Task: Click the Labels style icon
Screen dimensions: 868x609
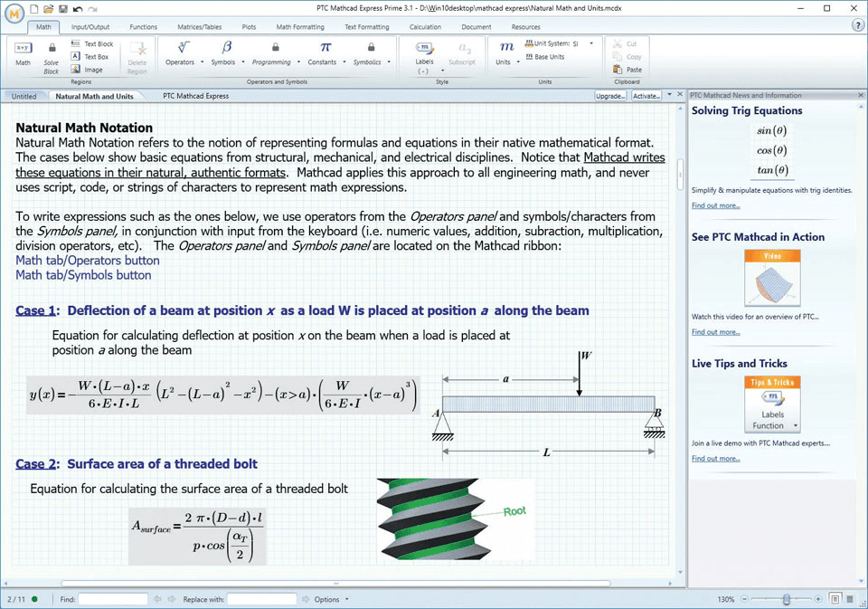Action: (x=425, y=48)
